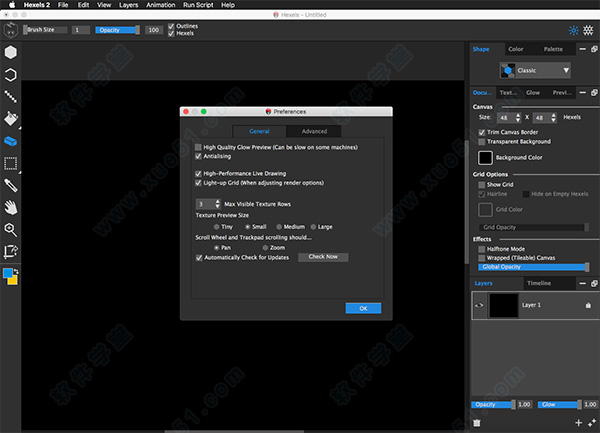This screenshot has height=433, width=600.
Task: Click OK in Preferences dialog
Action: coord(363,308)
